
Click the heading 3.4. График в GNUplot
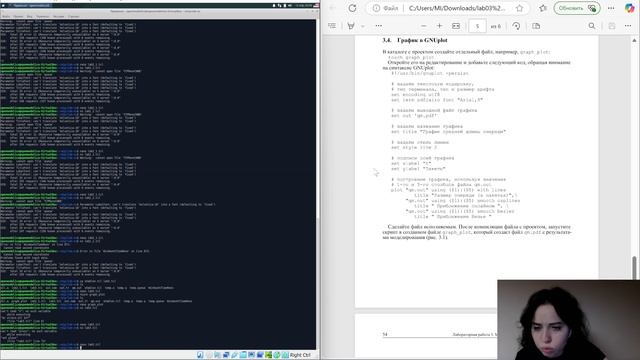click(x=415, y=40)
